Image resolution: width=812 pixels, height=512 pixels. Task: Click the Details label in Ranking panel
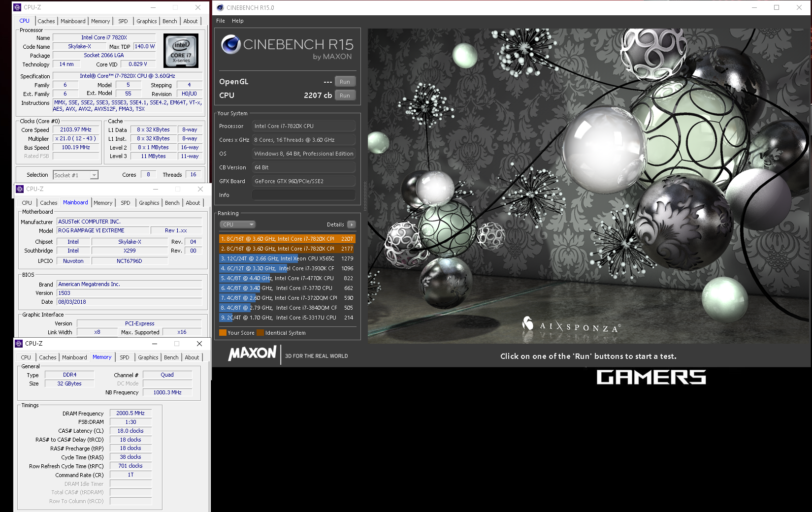click(335, 224)
